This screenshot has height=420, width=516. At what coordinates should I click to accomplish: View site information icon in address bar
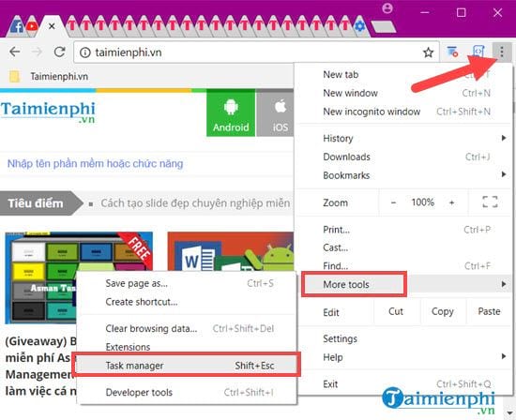click(84, 52)
